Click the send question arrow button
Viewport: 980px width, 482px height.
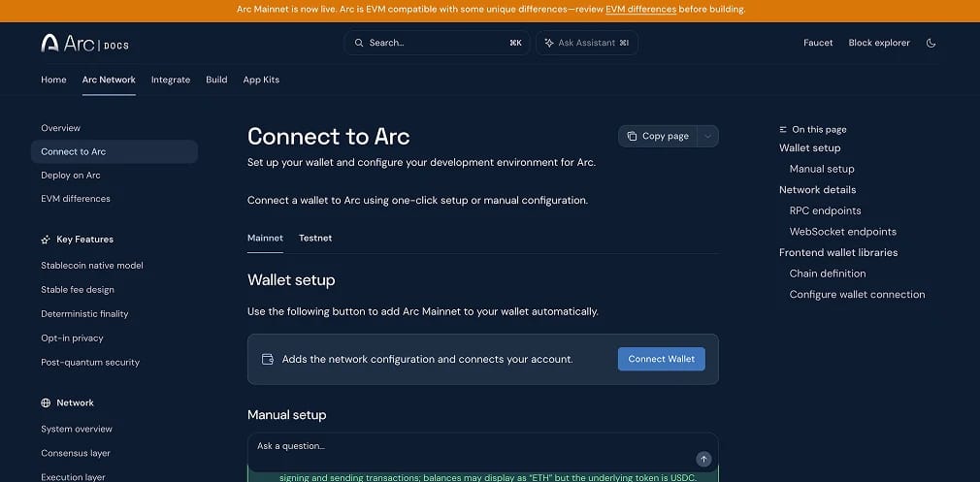703,459
